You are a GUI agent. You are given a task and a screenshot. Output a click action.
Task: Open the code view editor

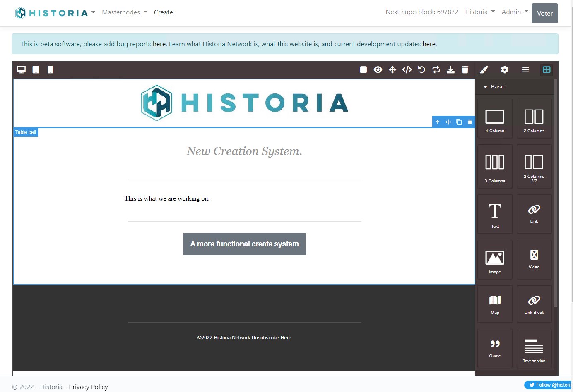click(x=407, y=69)
